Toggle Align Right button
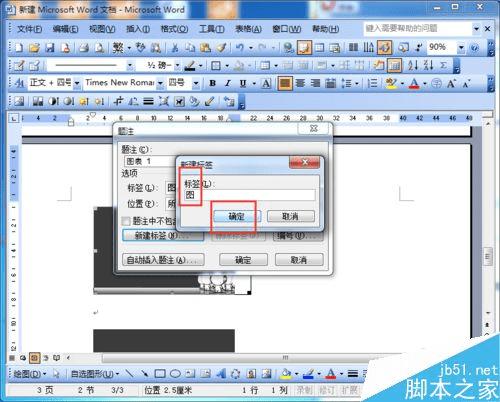The image size is (500, 402). [315, 83]
